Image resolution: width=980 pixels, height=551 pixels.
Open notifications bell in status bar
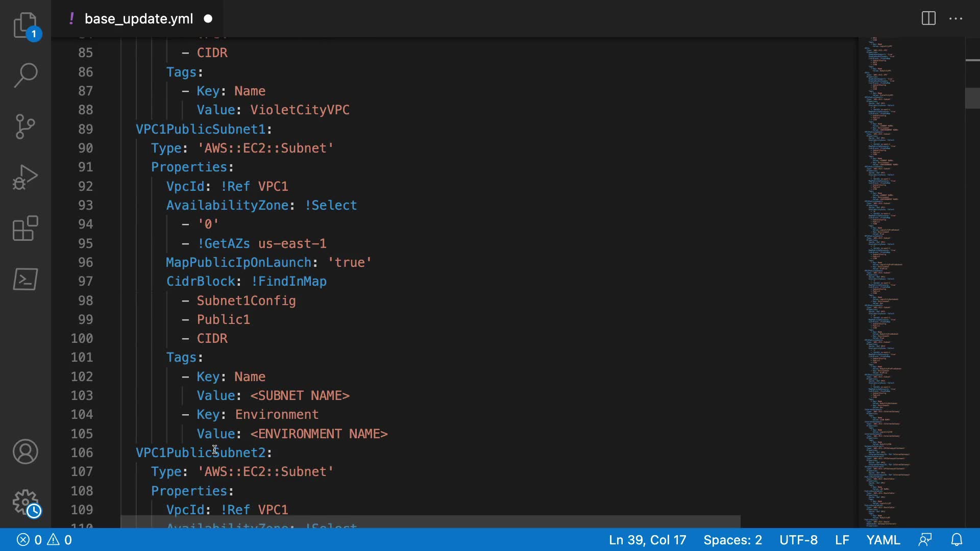tap(957, 540)
